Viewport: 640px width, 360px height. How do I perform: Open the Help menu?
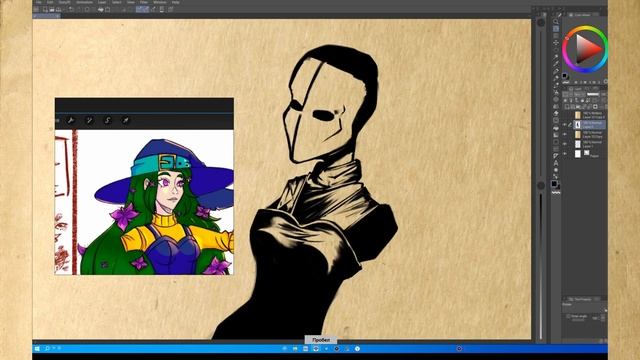point(176,2)
